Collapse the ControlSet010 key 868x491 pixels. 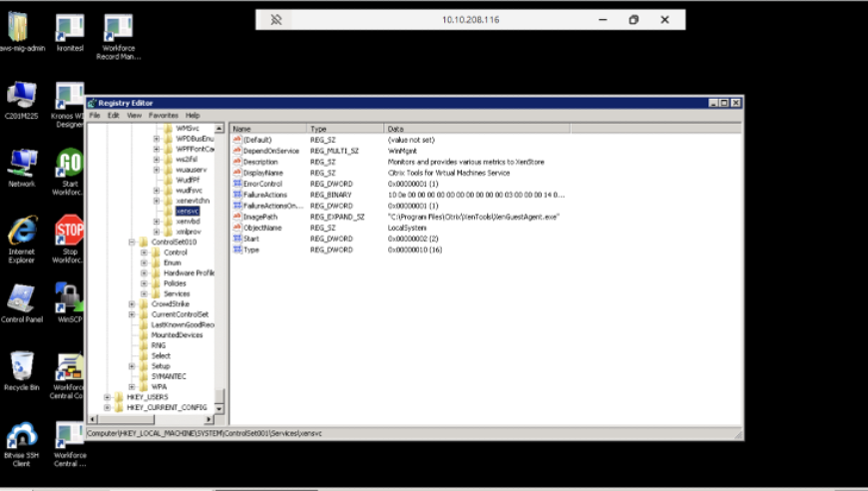point(132,242)
